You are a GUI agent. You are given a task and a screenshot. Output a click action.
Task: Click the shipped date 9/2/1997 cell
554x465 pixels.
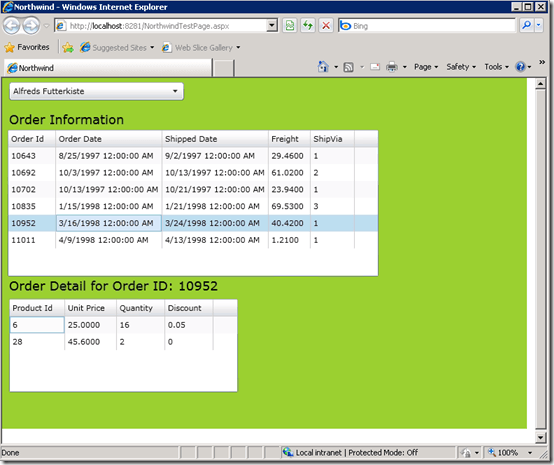coord(215,155)
